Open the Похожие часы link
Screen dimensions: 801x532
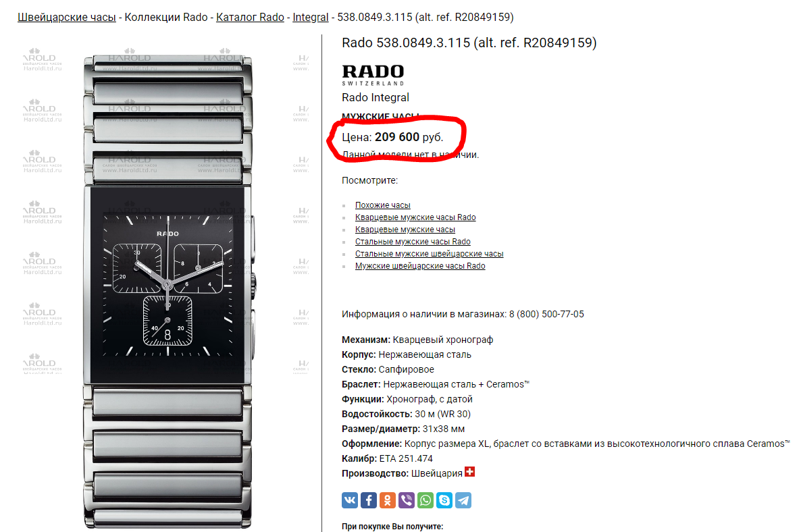coord(383,205)
